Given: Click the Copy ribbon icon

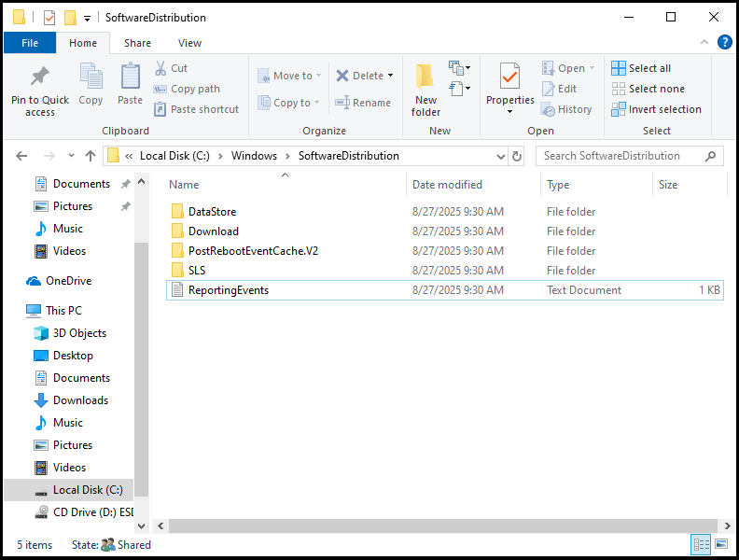Looking at the screenshot, I should 91,77.
